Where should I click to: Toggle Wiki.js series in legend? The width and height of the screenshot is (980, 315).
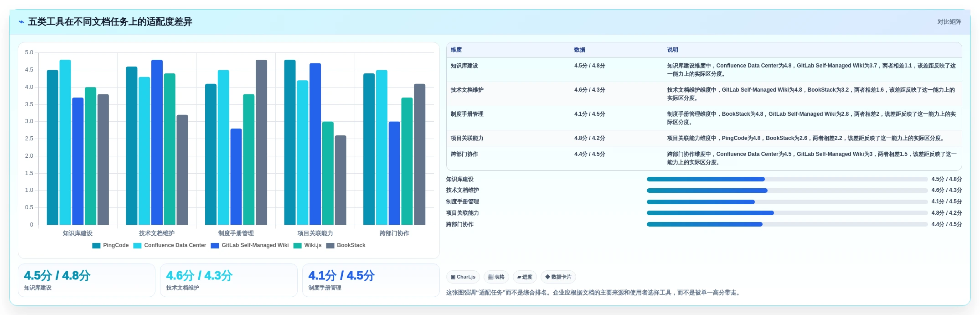(308, 245)
